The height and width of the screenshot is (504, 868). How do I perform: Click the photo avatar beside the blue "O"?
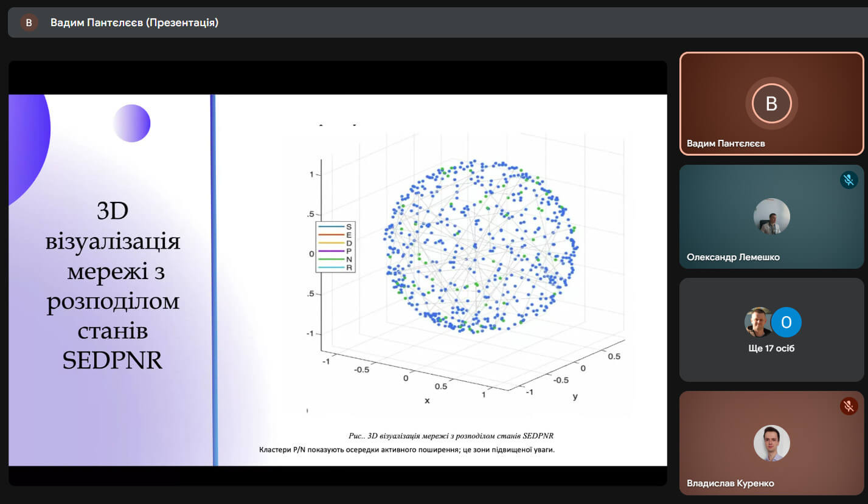pos(758,322)
